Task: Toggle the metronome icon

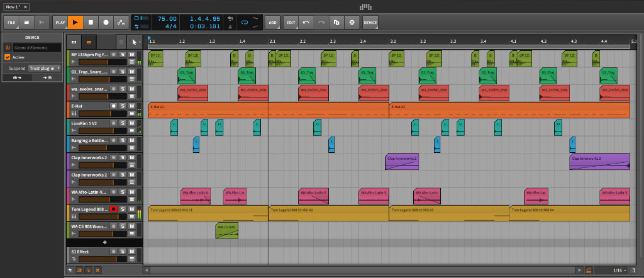Action: pyautogui.click(x=230, y=27)
